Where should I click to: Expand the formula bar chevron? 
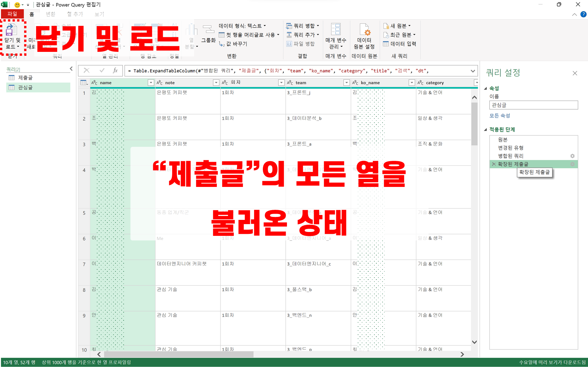click(x=473, y=71)
